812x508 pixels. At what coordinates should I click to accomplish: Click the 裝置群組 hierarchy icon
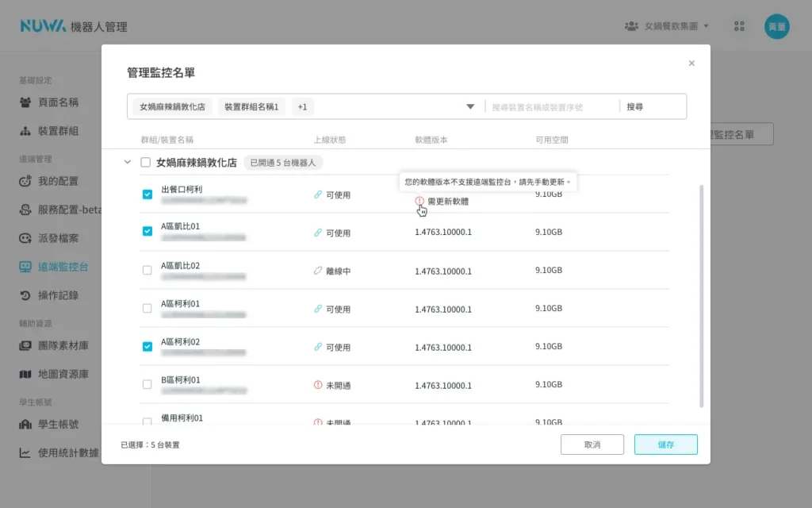pos(25,131)
